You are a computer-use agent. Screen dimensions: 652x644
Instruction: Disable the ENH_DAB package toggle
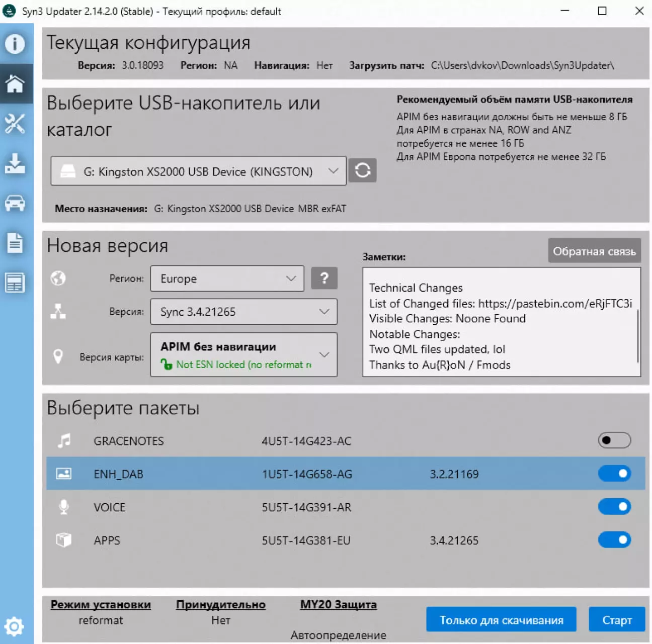coord(614,474)
